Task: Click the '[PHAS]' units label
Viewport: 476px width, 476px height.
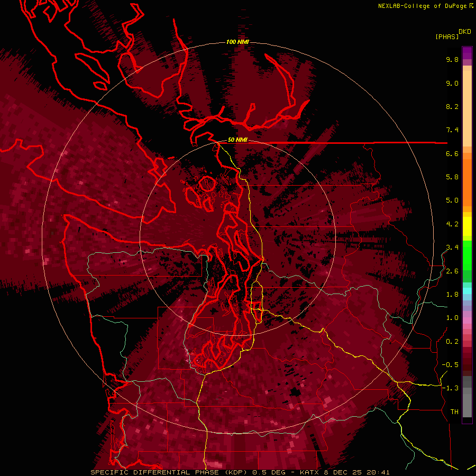Action: [x=447, y=36]
